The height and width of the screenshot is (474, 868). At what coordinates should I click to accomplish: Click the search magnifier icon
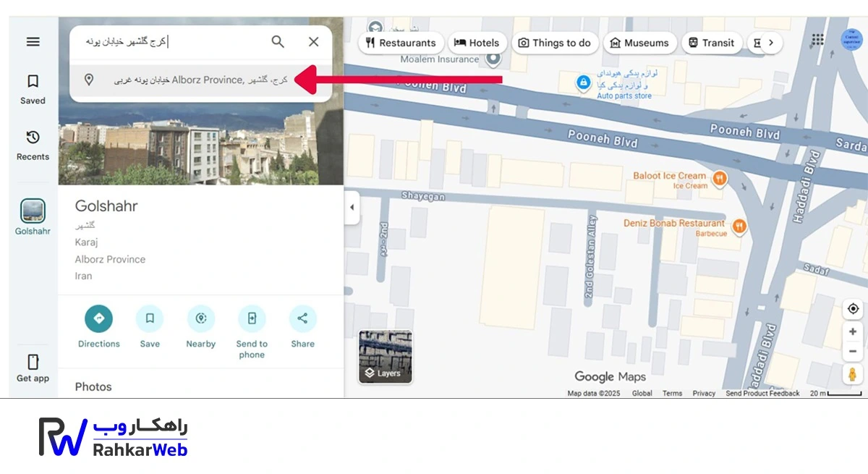pos(278,42)
